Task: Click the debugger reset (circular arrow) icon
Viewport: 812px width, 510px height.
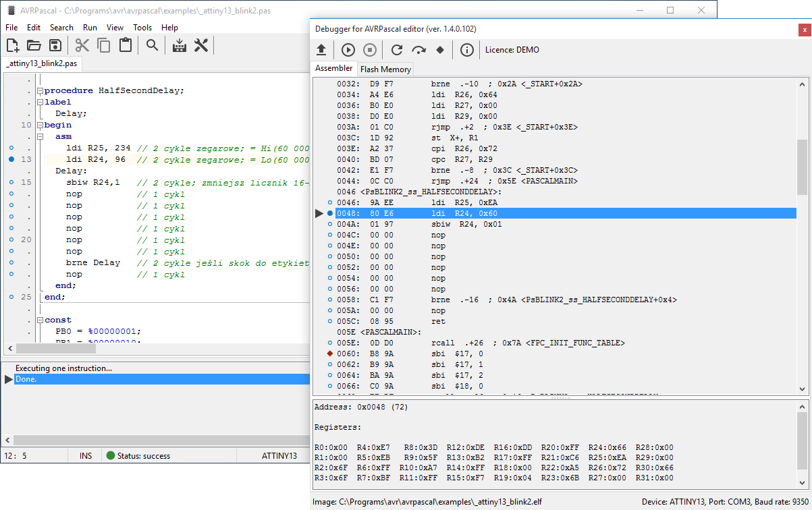Action: (x=397, y=50)
